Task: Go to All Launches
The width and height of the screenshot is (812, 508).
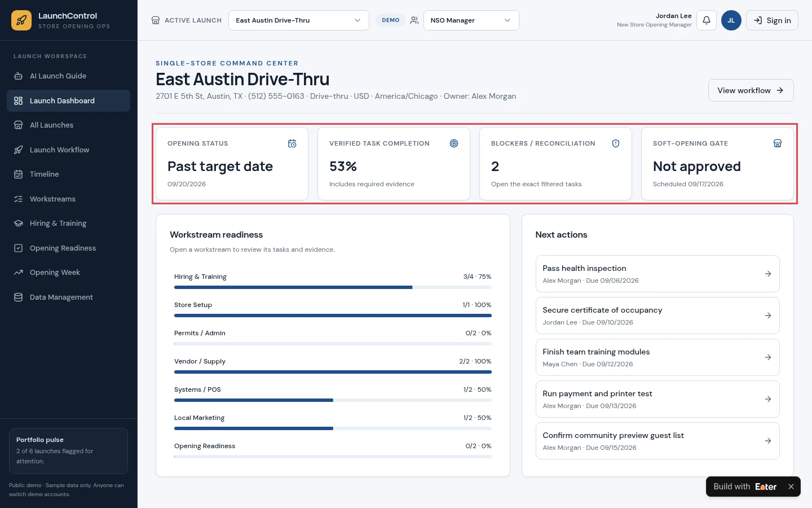Action: click(68, 125)
